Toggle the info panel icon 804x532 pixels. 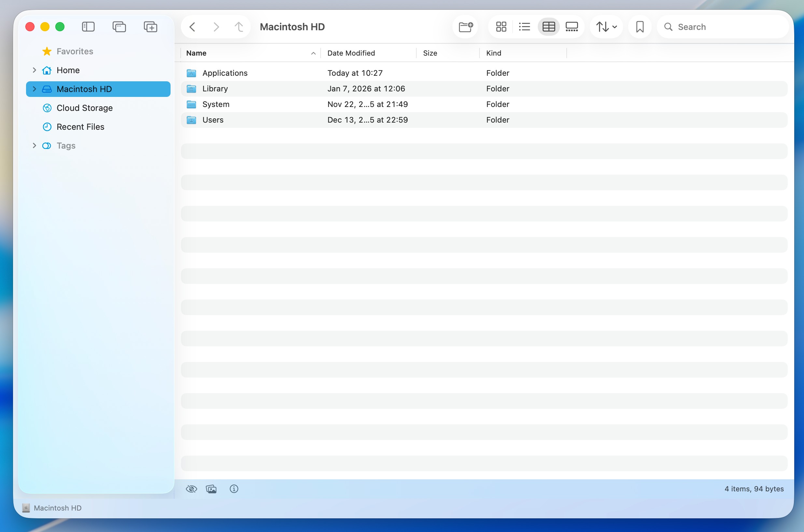[x=234, y=489]
